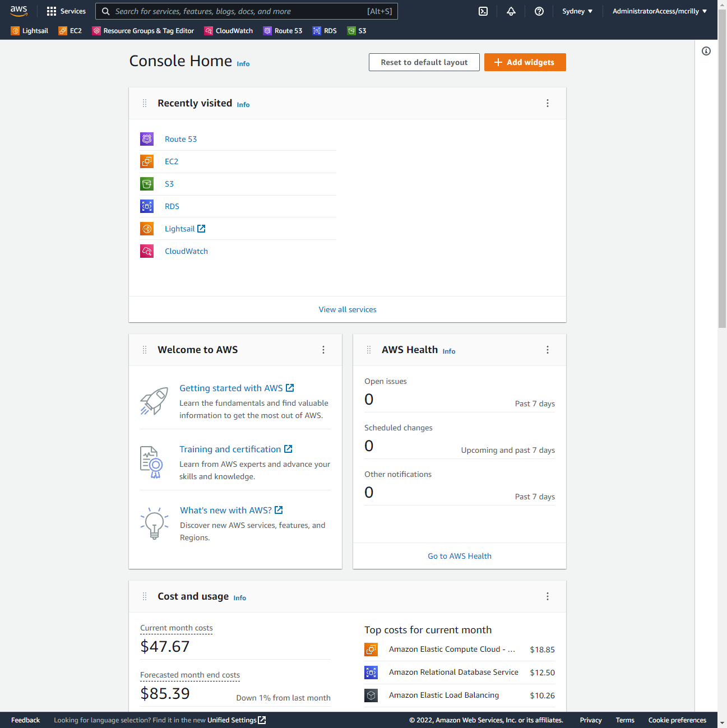Expand the Sydney region dropdown
Screen dimensions: 727x728
577,11
